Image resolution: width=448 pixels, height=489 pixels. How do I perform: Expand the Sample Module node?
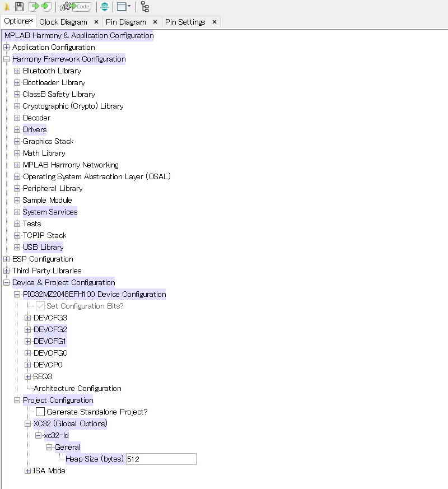click(x=17, y=200)
